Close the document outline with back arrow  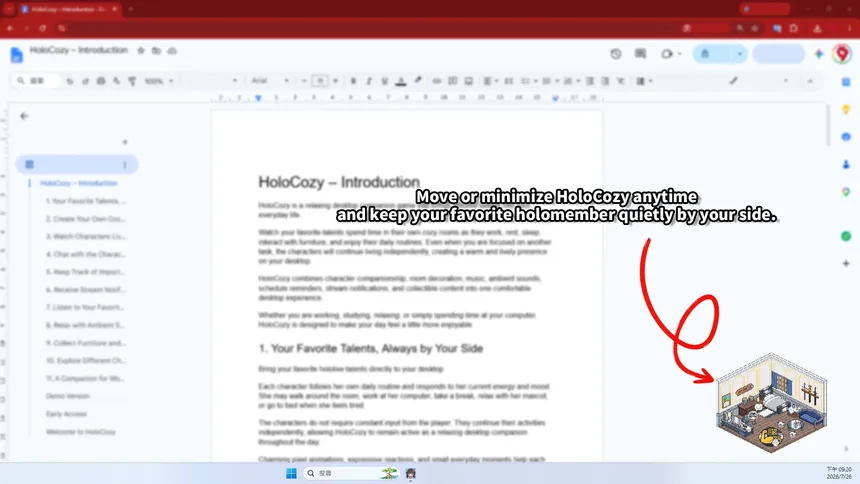click(x=24, y=116)
